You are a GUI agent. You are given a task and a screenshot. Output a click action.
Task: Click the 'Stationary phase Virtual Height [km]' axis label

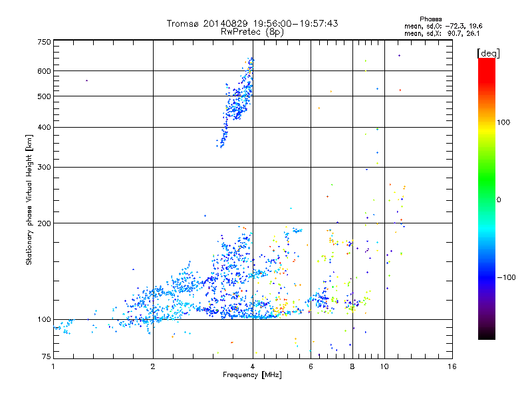(29, 199)
